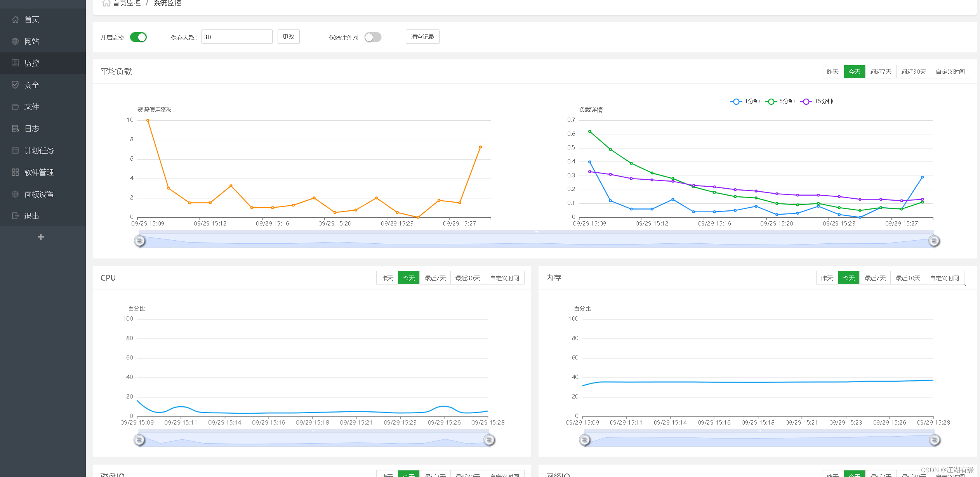Click the 软件管理 grid icon

click(15, 172)
